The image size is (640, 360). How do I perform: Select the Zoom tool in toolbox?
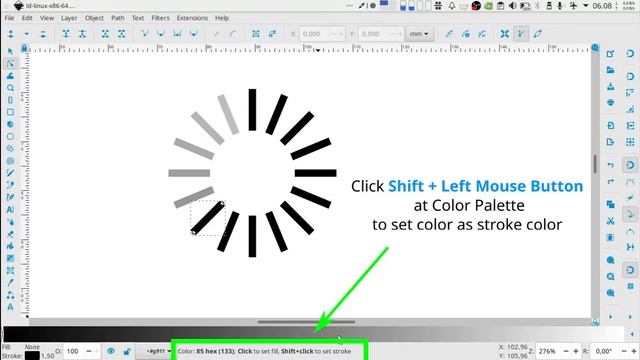tap(10, 88)
